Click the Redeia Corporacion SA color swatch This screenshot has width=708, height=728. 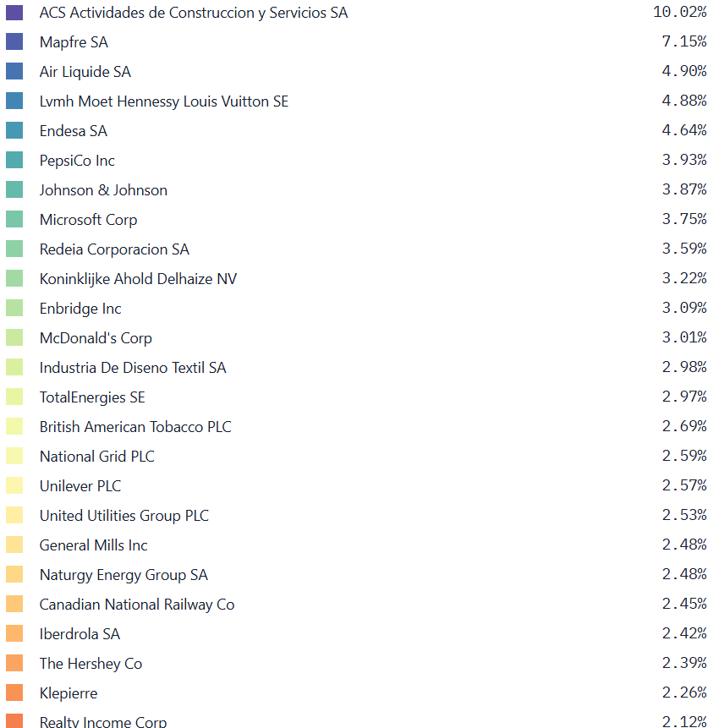coord(14,249)
